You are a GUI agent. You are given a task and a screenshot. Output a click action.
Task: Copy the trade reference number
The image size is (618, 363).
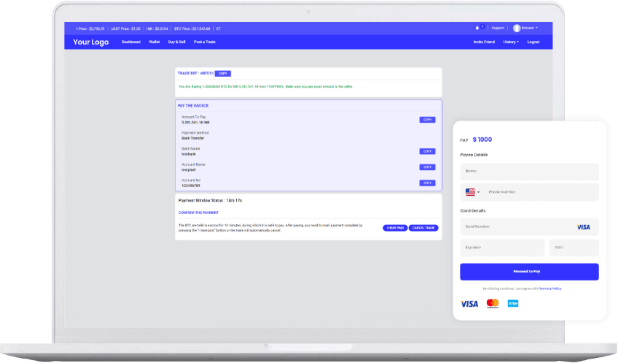(223, 74)
